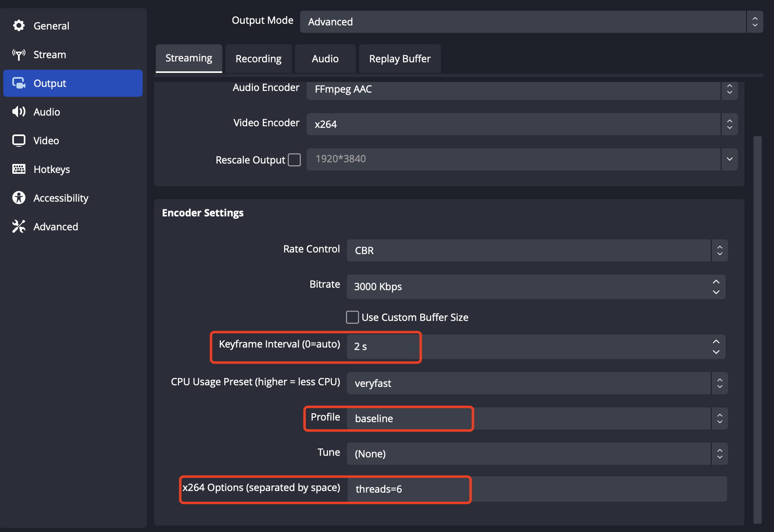Increase Bitrate with up arrow

click(x=716, y=282)
